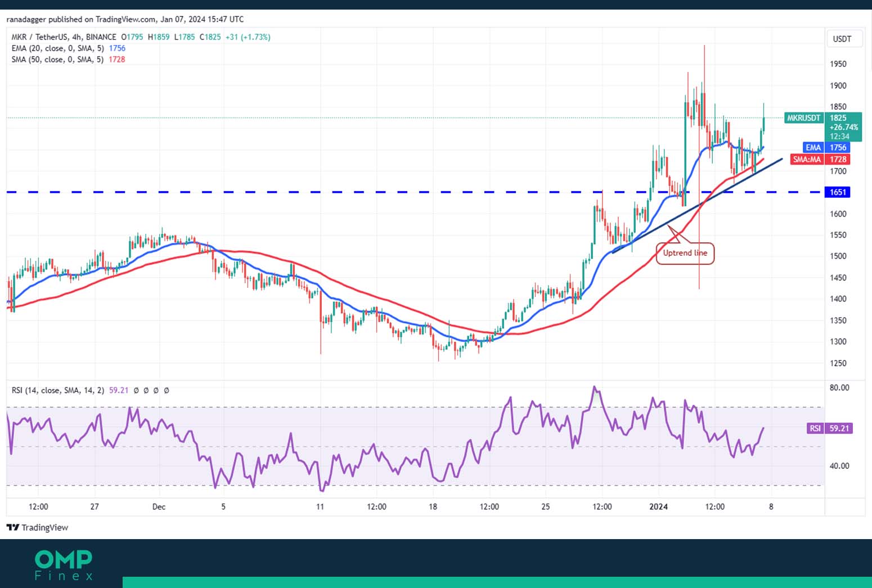The image size is (872, 588).
Task: Click the 40.00 RSI axis label
Action: [x=839, y=465]
